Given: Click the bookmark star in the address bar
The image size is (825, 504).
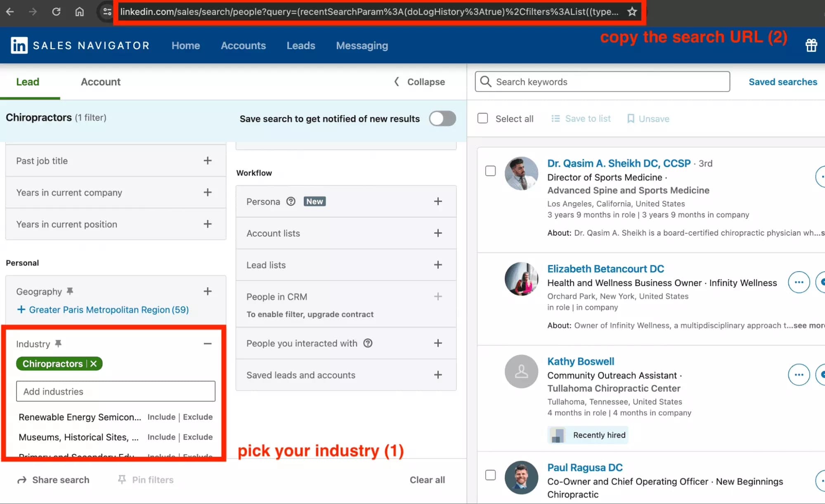Looking at the screenshot, I should coord(632,12).
